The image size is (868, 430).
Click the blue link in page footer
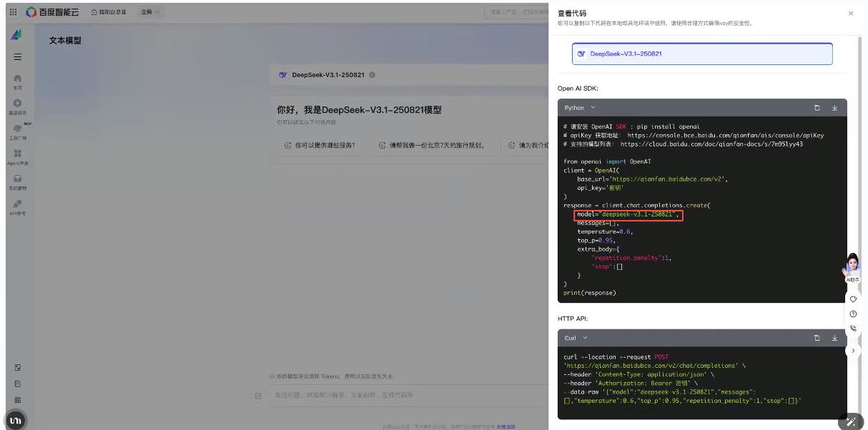tap(505, 426)
